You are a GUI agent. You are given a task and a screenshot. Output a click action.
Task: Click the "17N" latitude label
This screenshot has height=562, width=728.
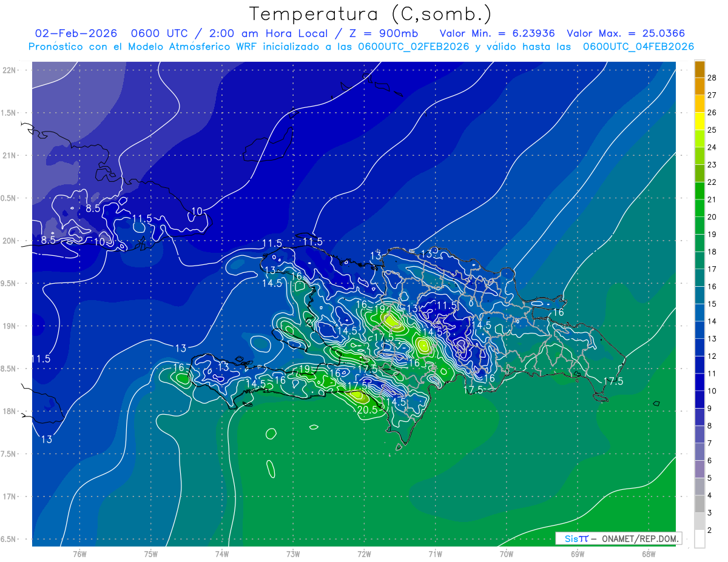coord(9,497)
